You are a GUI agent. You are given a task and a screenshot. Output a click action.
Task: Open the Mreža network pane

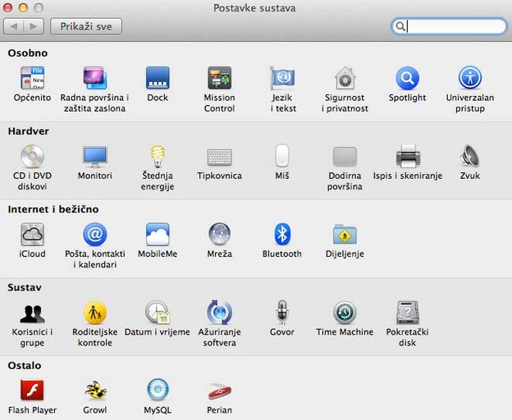coord(219,235)
